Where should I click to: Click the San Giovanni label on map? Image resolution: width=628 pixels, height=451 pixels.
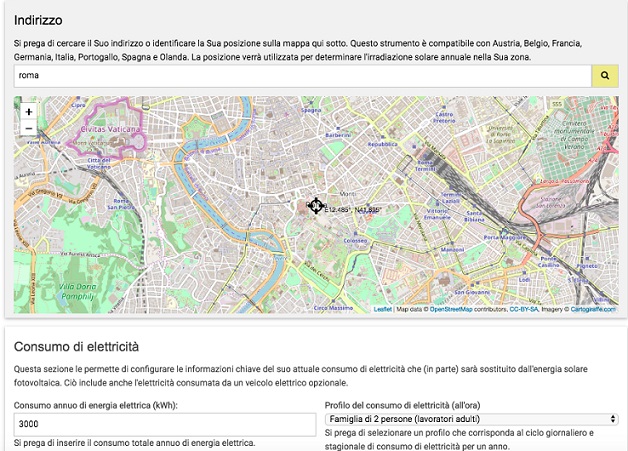(x=472, y=292)
